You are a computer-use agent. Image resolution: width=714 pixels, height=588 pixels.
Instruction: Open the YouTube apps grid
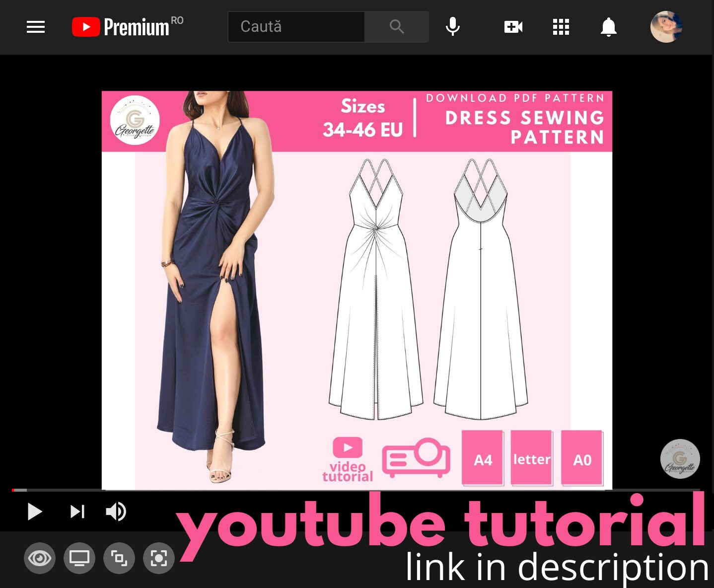pos(561,27)
